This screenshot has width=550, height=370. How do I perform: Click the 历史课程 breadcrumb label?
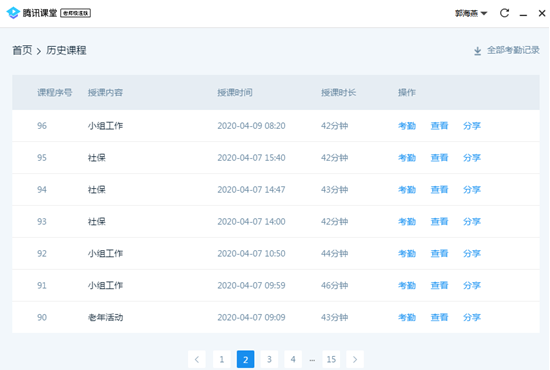coord(66,51)
